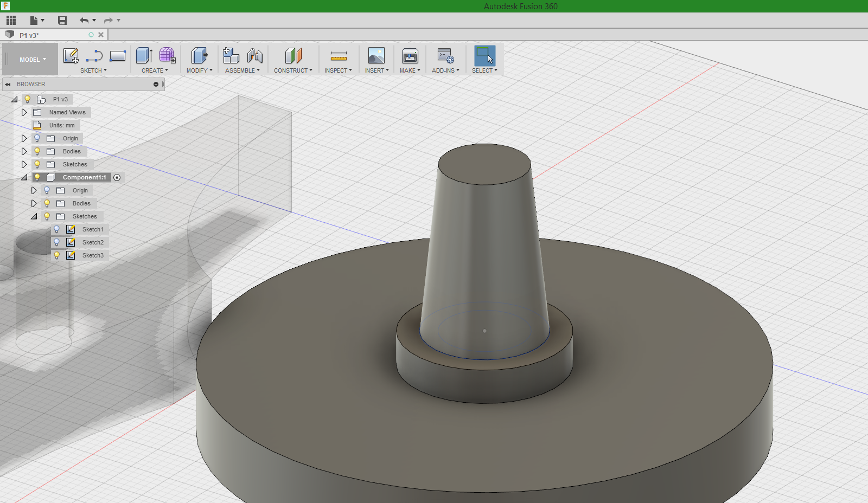Image resolution: width=868 pixels, height=503 pixels.
Task: Toggle visibility of P1 v3 root
Action: coord(27,99)
